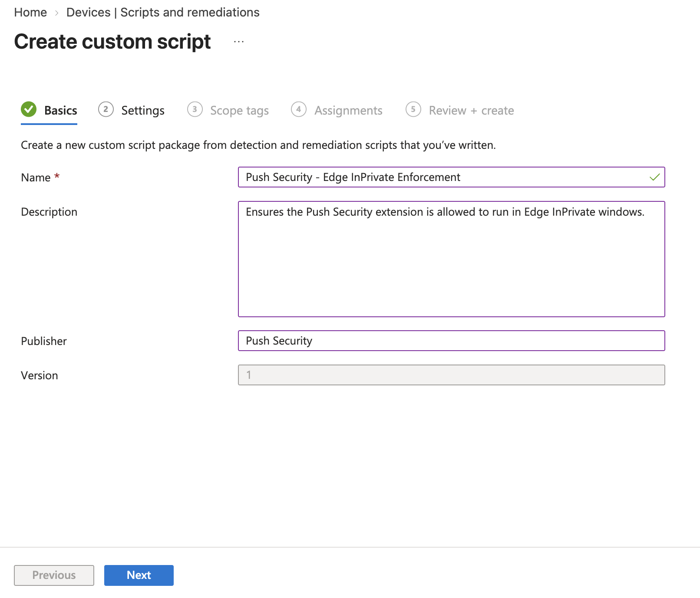Click the step 2 circle icon
700x598 pixels.
pos(106,109)
